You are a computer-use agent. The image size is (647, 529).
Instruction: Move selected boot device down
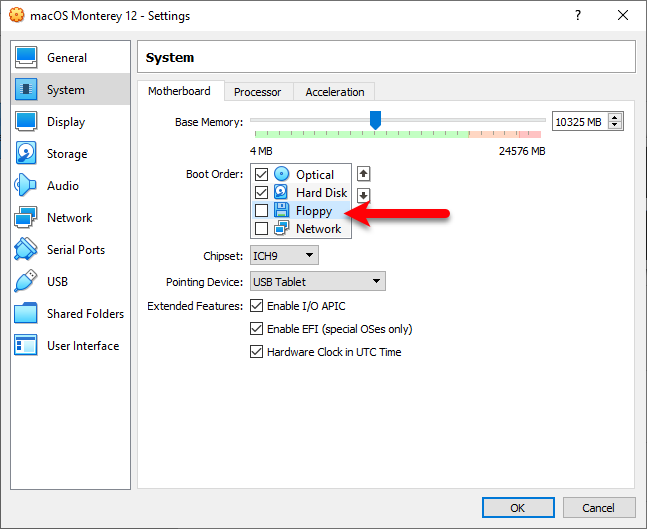[x=363, y=195]
